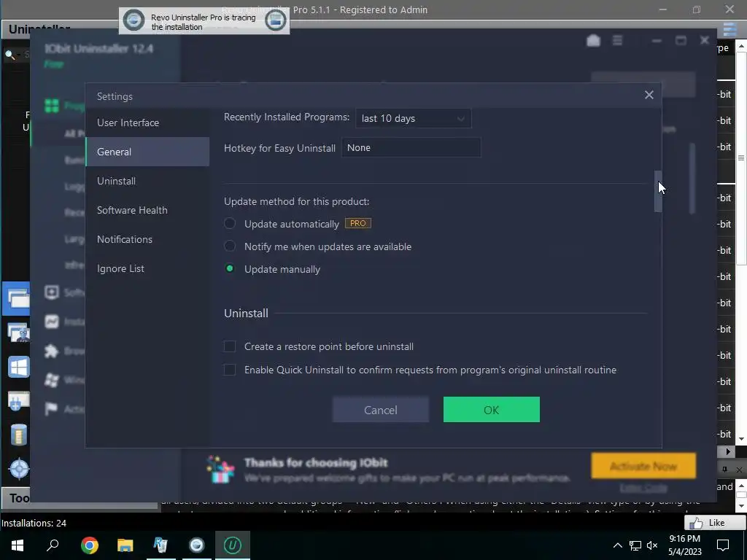Click the yellow Activate Now button

[643, 466]
